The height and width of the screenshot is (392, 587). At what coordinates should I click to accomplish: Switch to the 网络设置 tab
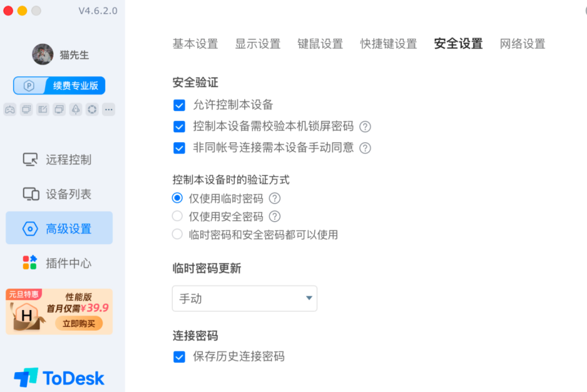(x=522, y=44)
